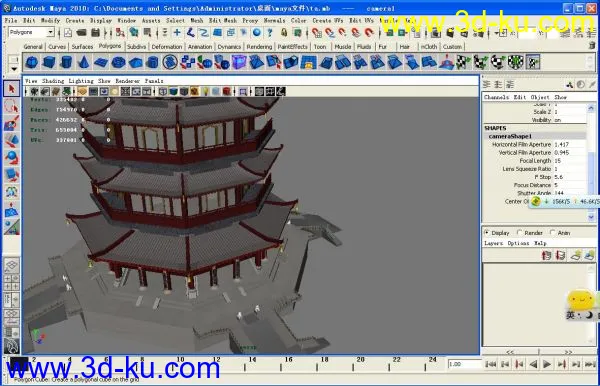Screen dimensions: 600x386
Task: Play the animation forward
Action: point(547,364)
